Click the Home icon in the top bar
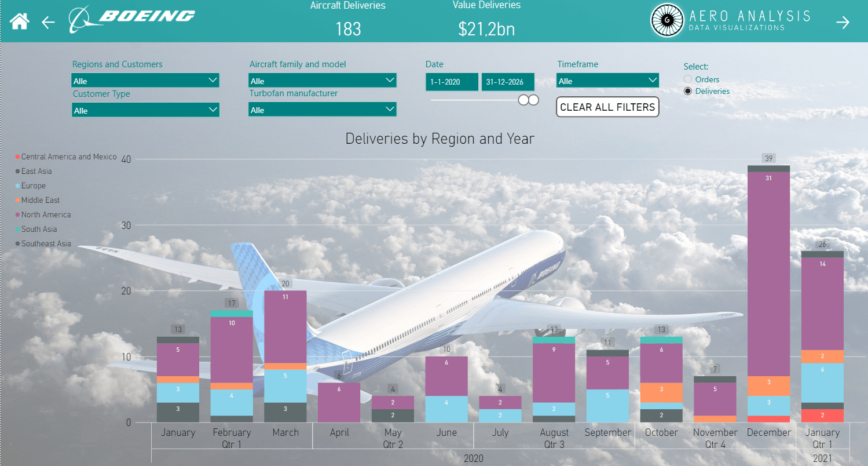The width and height of the screenshot is (868, 466). [20, 21]
